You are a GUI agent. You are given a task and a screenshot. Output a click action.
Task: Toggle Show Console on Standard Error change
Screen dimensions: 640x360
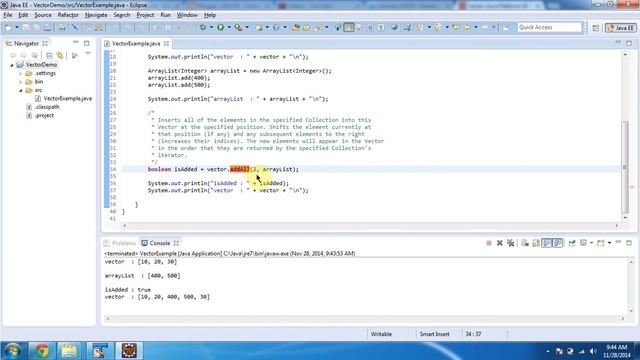[x=558, y=243]
